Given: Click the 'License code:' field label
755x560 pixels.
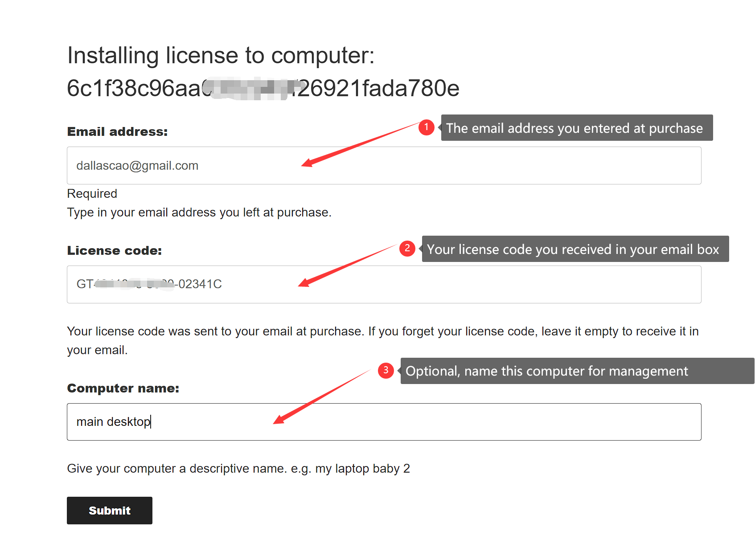Looking at the screenshot, I should point(114,251).
